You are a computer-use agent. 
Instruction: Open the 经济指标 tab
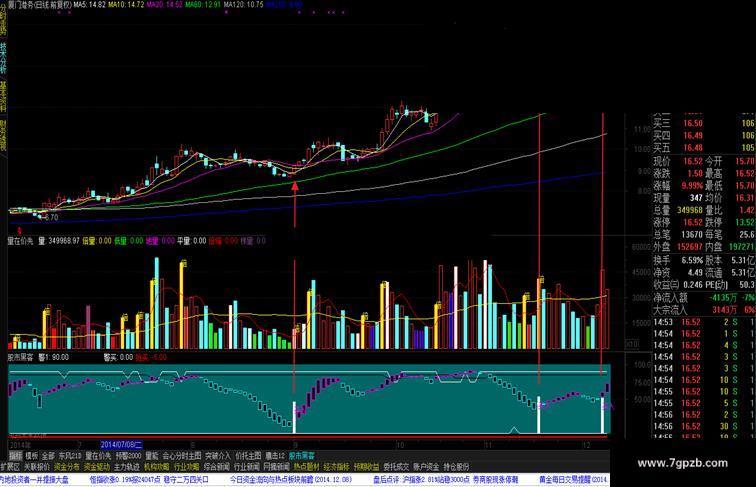(x=337, y=467)
